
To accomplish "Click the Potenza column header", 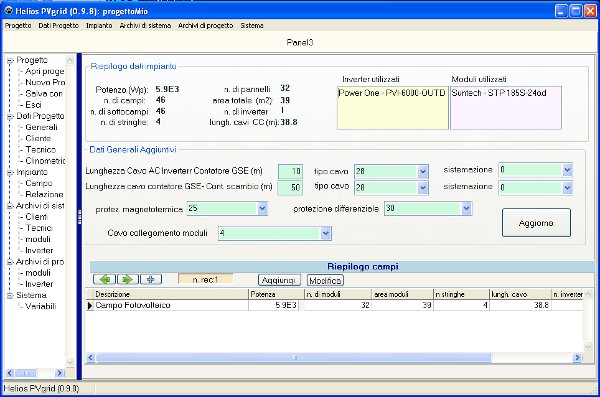I will (x=276, y=294).
